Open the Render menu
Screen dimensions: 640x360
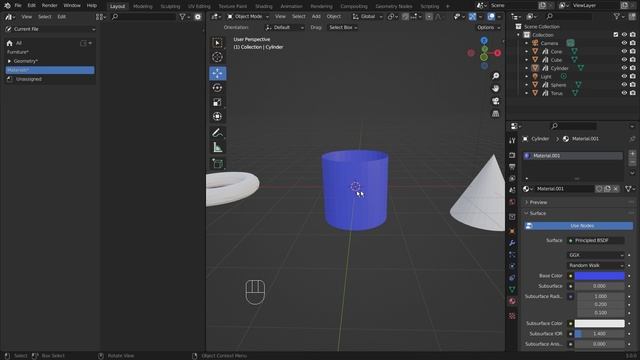[49, 6]
